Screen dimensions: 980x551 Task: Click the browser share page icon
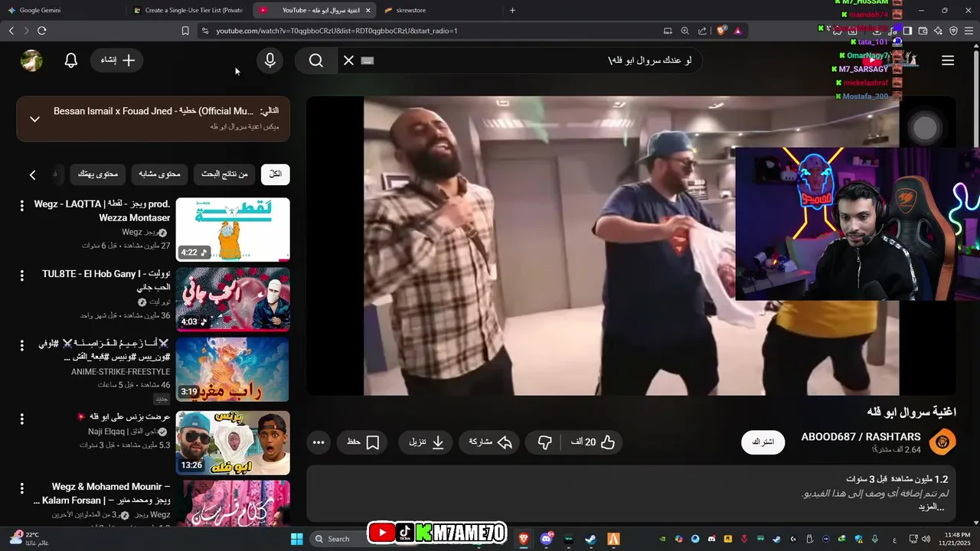tap(703, 31)
